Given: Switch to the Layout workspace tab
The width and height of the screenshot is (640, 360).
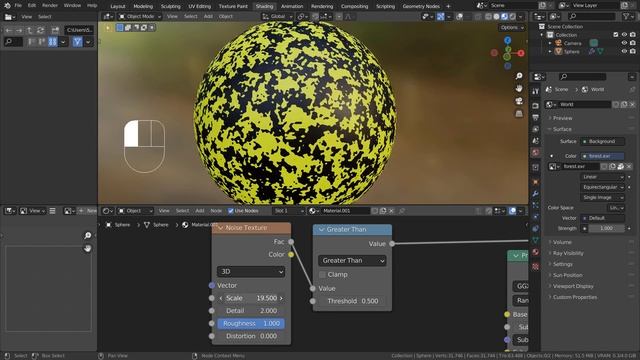Looking at the screenshot, I should [x=118, y=7].
